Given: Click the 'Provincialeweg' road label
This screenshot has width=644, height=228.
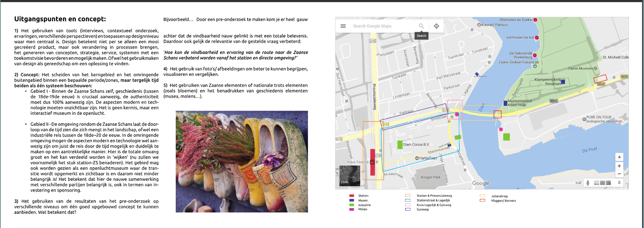Looking at the screenshot, I should (x=374, y=97).
